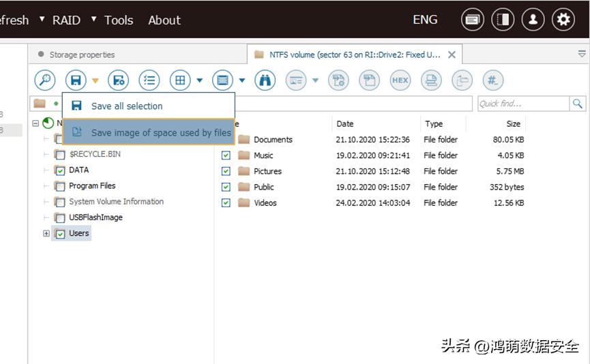Switch language via ENG button
590x364 pixels.
[425, 20]
